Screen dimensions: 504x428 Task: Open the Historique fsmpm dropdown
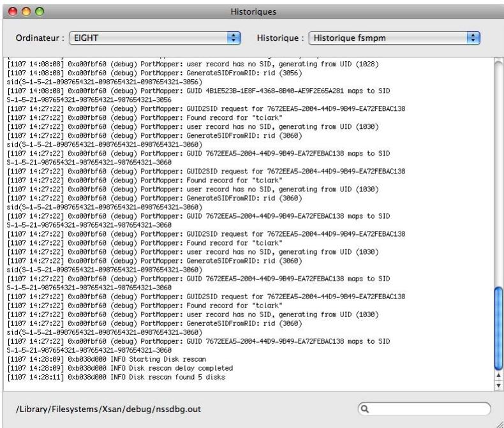pyautogui.click(x=394, y=38)
